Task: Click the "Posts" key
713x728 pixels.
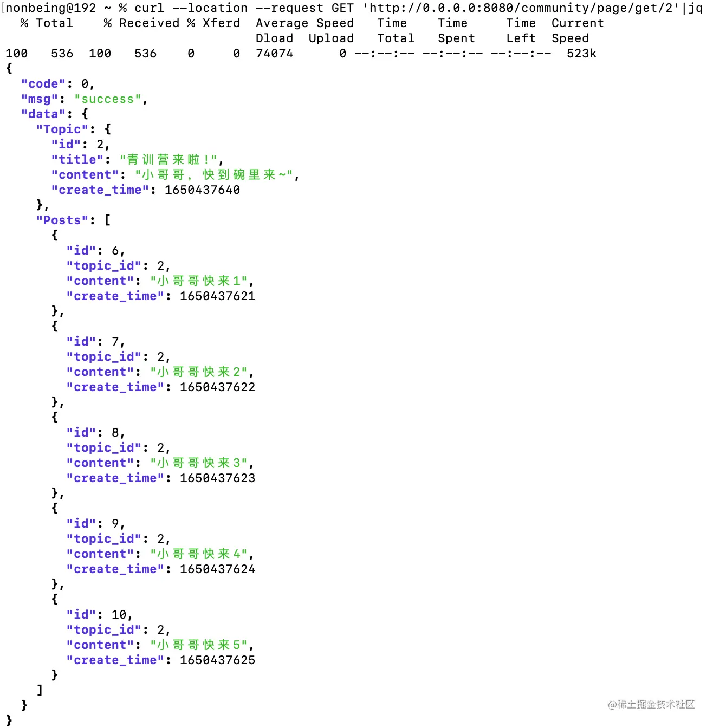Action: (62, 220)
